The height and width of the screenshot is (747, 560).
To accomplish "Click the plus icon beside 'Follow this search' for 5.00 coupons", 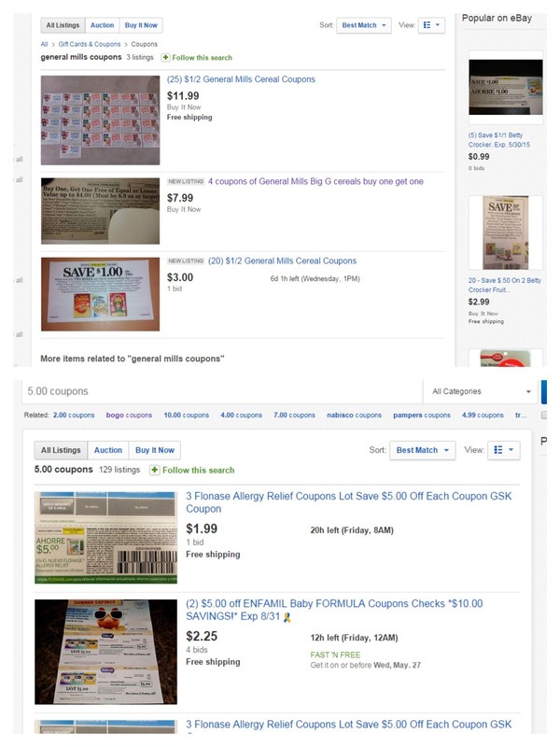I will click(154, 471).
